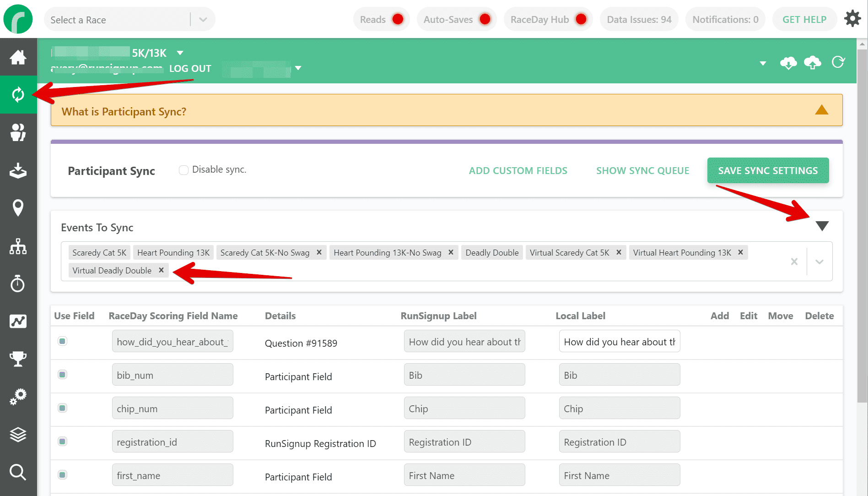
Task: Click ADD CUSTOM FIELDS
Action: tap(518, 170)
